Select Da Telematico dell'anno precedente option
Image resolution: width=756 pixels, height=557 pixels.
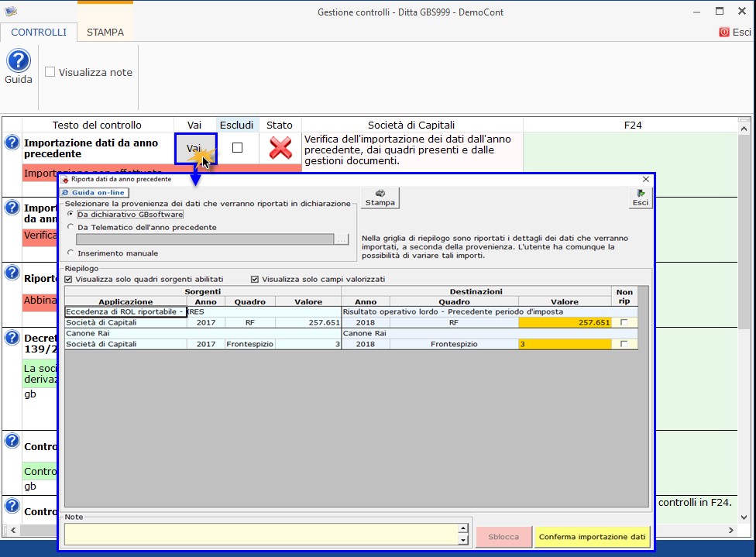coord(71,227)
